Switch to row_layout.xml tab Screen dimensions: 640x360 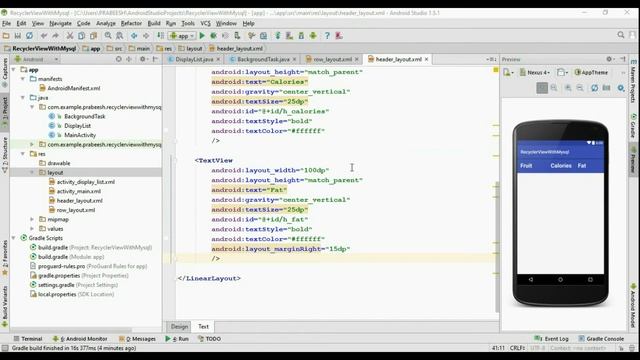(332, 59)
